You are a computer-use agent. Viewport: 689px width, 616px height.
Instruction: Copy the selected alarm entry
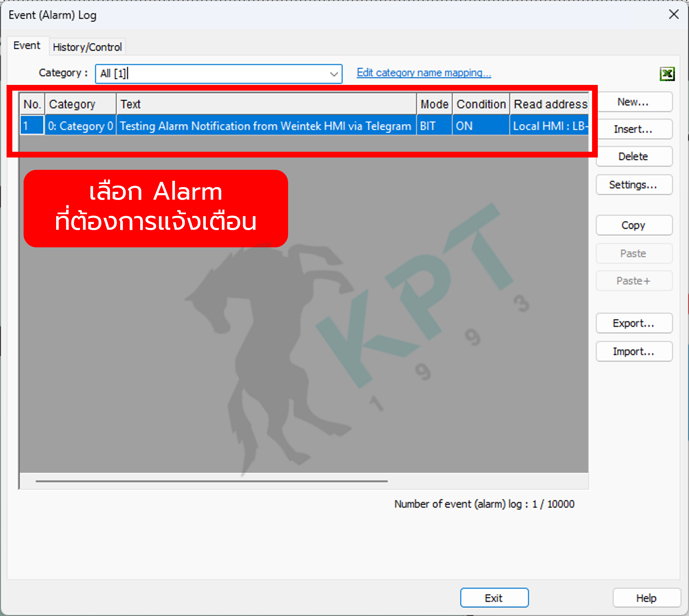click(634, 225)
